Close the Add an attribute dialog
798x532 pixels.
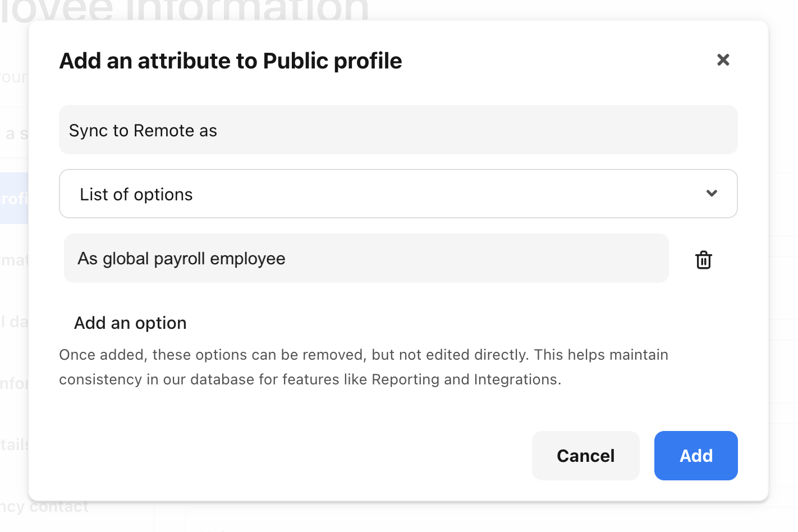click(x=723, y=59)
